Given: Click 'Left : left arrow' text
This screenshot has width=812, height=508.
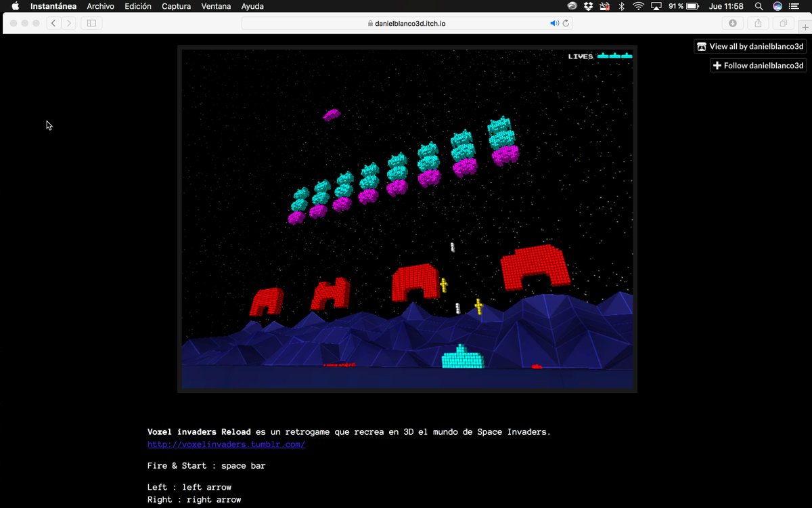Looking at the screenshot, I should tap(189, 487).
